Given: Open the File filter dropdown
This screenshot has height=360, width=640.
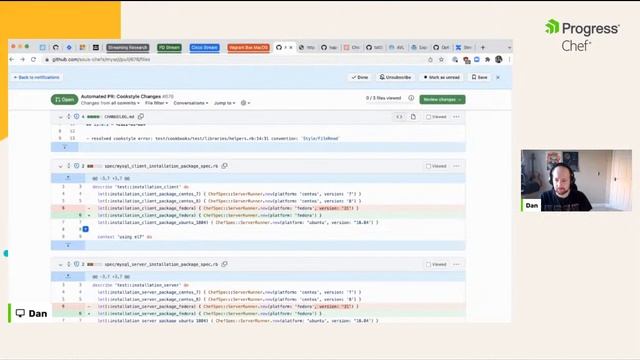Looking at the screenshot, I should (x=156, y=103).
